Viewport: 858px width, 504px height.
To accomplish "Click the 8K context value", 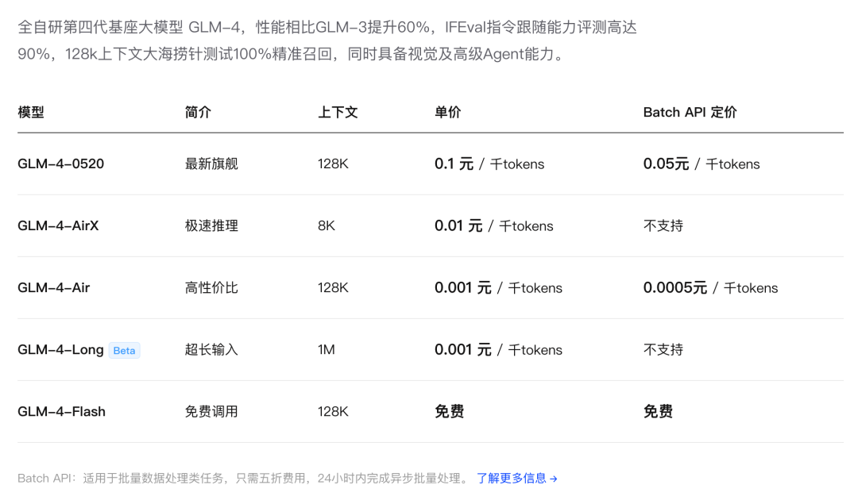I will click(327, 225).
